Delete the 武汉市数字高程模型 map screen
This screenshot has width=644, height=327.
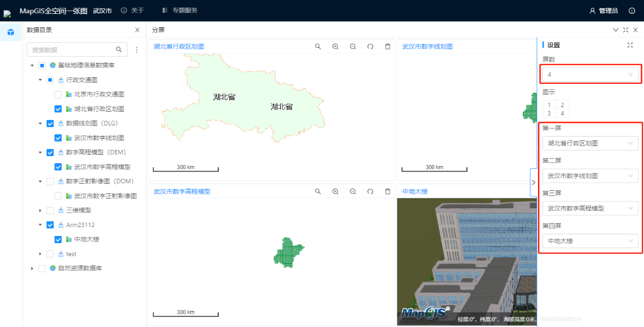pyautogui.click(x=388, y=192)
